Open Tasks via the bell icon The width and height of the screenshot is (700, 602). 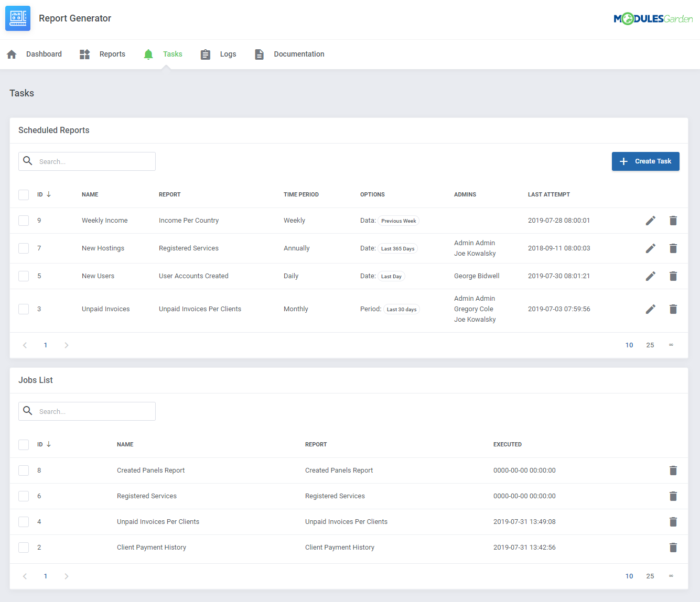148,54
